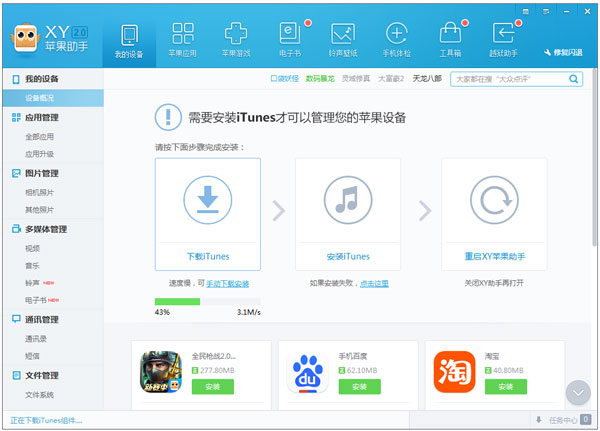Open the 铃声壁纸 ringtone wallpaper section
Viewport: 600px width, 431px height.
pos(343,40)
